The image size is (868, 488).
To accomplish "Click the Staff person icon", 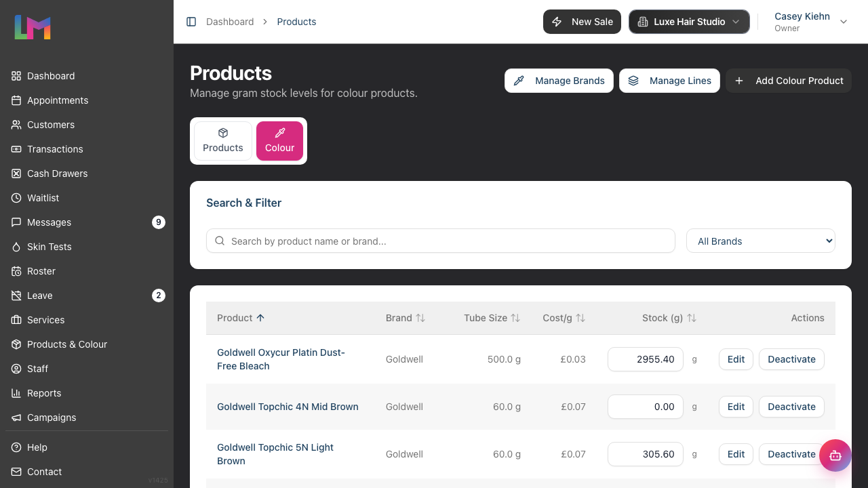I will [x=16, y=369].
